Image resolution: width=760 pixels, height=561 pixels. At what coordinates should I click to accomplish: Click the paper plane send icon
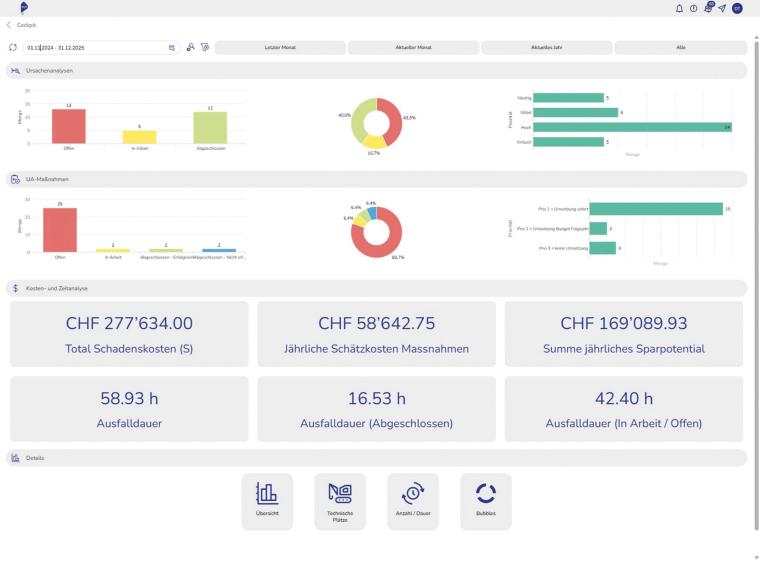[722, 8]
